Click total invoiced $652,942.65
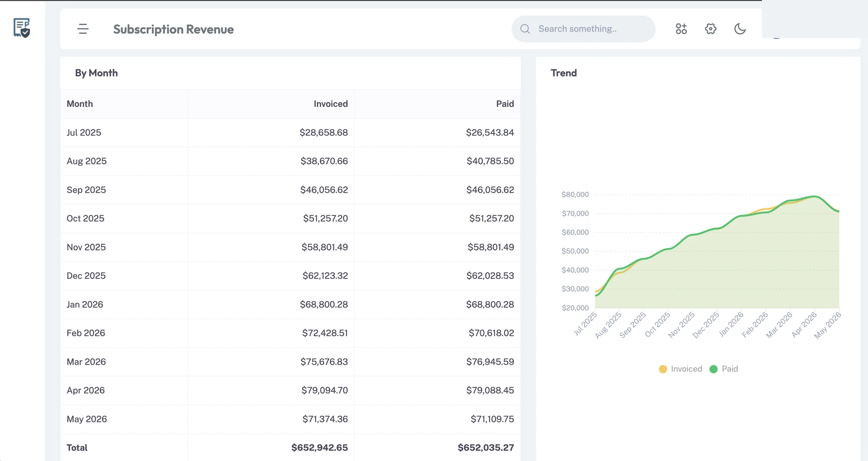The height and width of the screenshot is (461, 868). coord(319,448)
